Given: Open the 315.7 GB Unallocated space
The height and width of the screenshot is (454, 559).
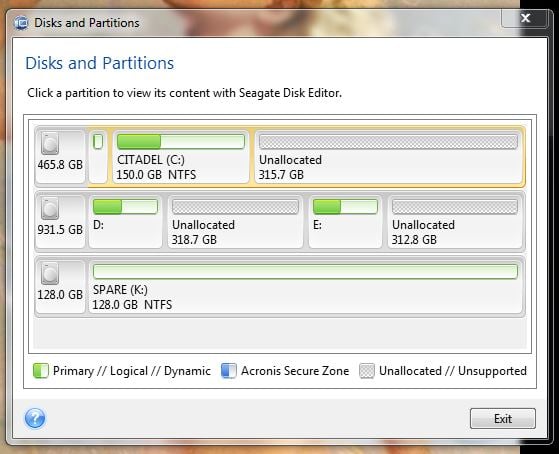Looking at the screenshot, I should click(389, 157).
